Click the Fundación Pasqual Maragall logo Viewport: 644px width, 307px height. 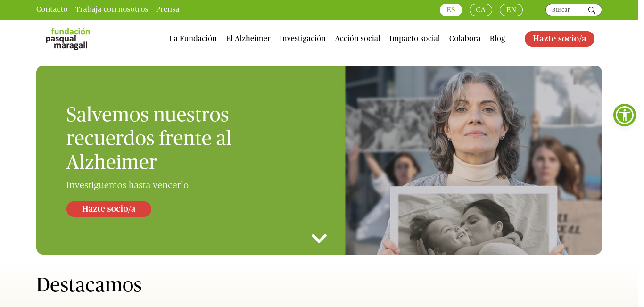tap(68, 39)
